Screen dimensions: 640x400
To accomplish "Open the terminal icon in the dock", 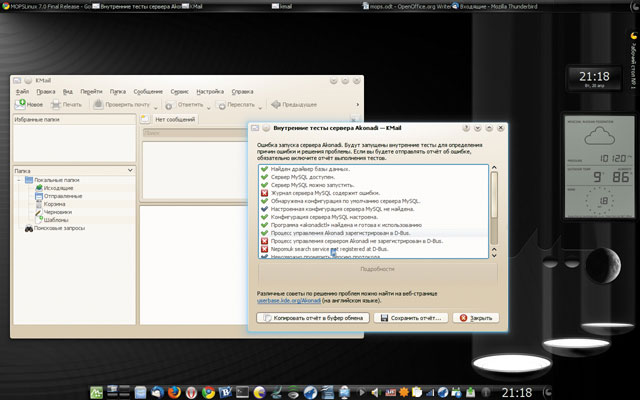I will 242,392.
